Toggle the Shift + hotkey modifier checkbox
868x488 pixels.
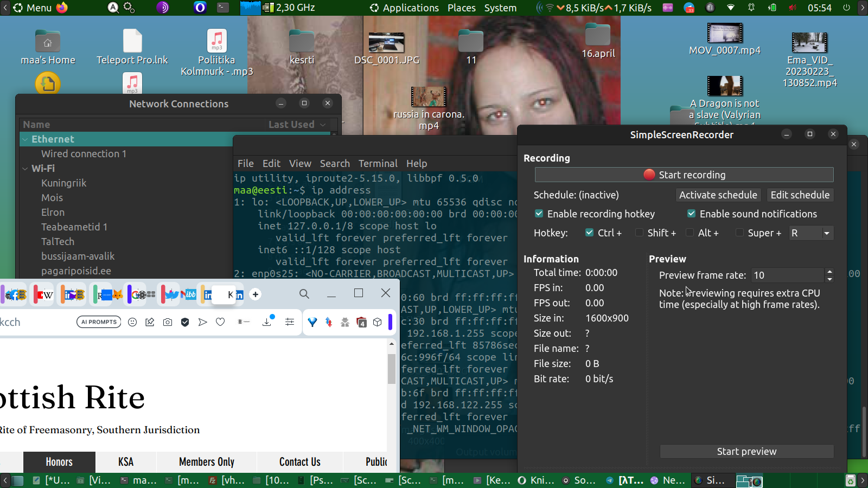pos(640,233)
